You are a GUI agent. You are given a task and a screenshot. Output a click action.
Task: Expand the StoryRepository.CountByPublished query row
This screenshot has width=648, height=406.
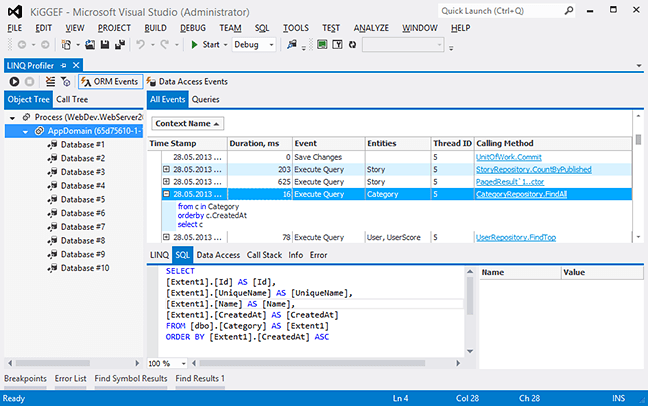[167, 170]
